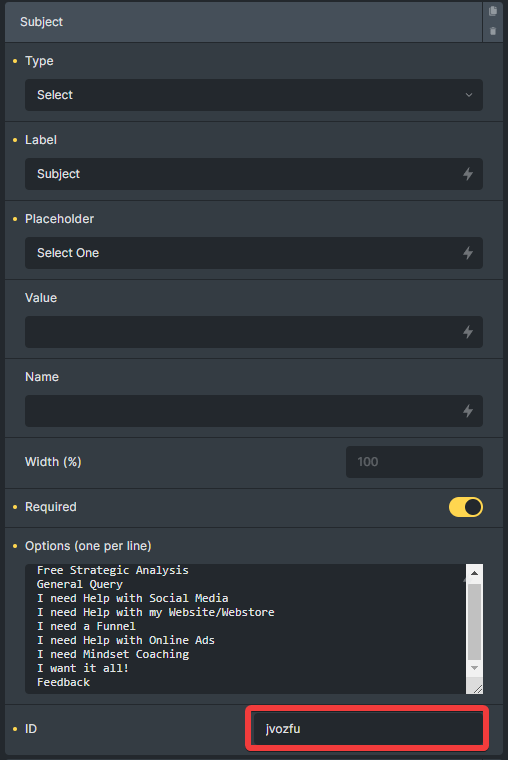Click the Options textarea resize handle
The width and height of the screenshot is (508, 760).
click(x=477, y=688)
